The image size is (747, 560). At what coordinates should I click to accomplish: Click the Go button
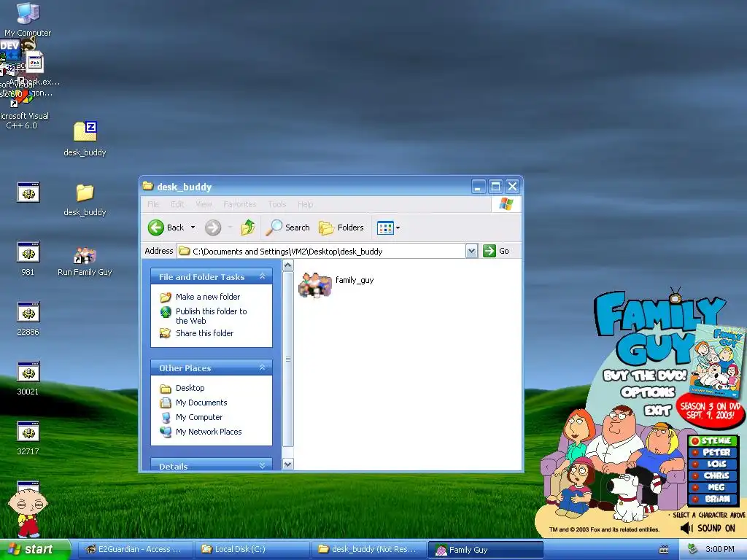click(x=496, y=251)
